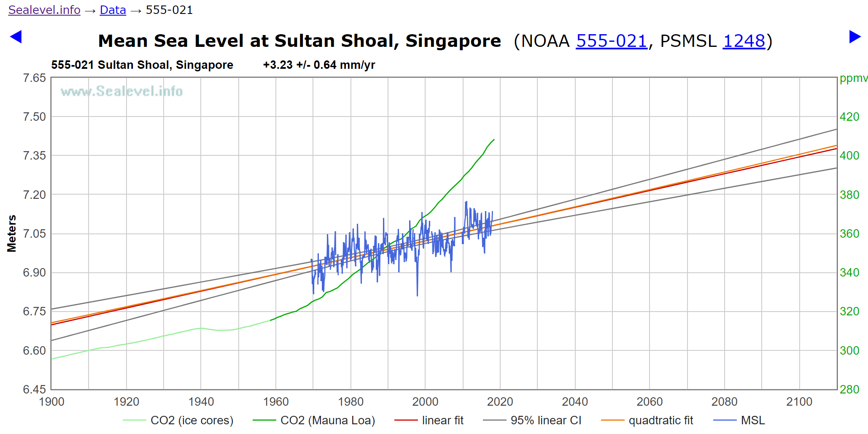
Task: Click the light green ice cores legend line
Action: pyautogui.click(x=134, y=420)
